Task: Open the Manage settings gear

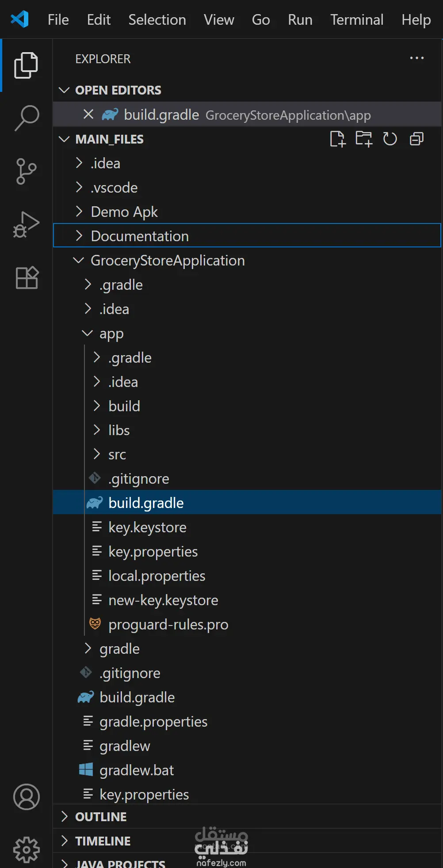Action: click(x=27, y=849)
